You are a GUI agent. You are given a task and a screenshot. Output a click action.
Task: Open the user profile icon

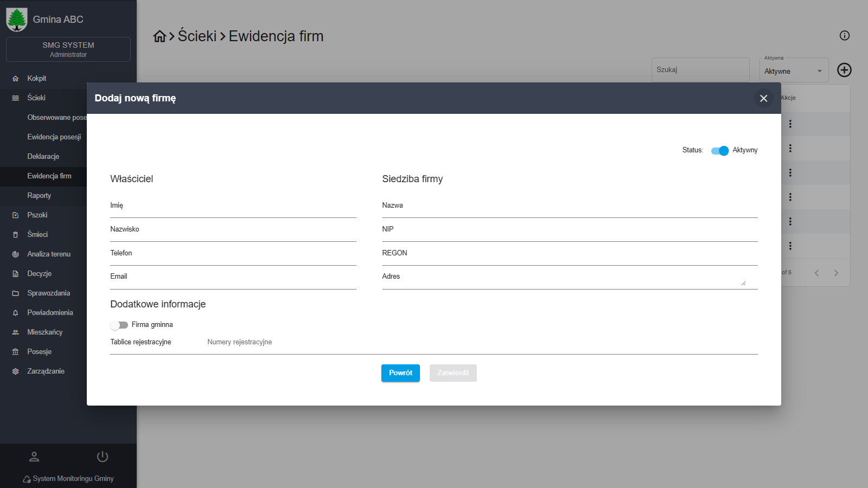tap(34, 457)
